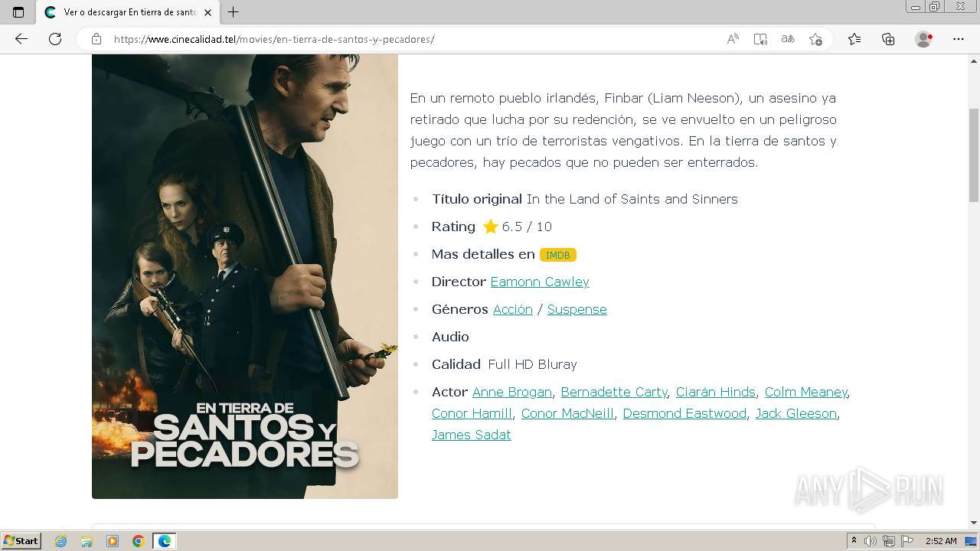Open director Eamonn Cawley link

[x=540, y=282]
